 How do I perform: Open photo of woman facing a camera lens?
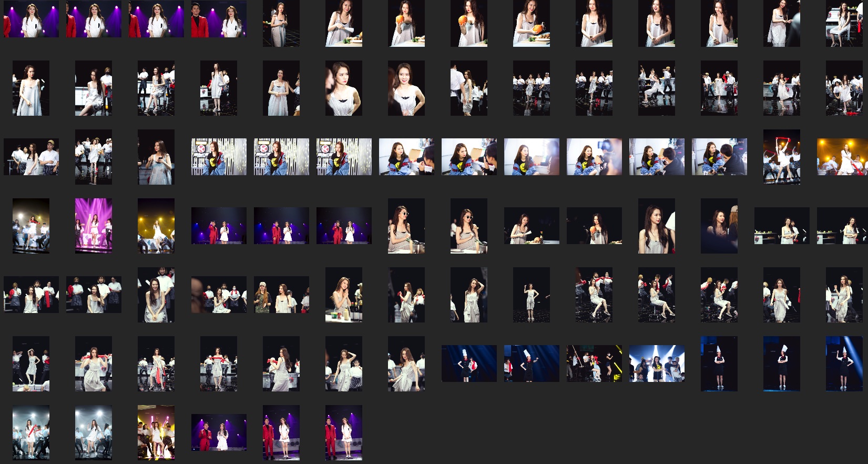594,157
